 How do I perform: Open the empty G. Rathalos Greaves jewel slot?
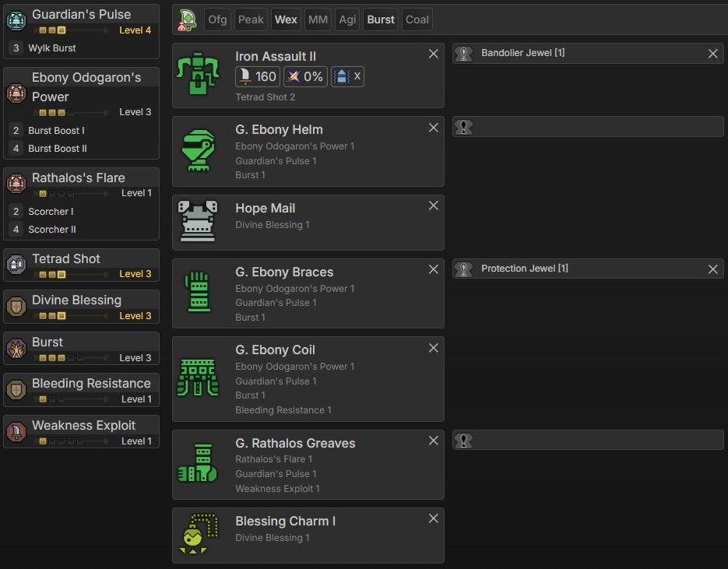pyautogui.click(x=588, y=441)
